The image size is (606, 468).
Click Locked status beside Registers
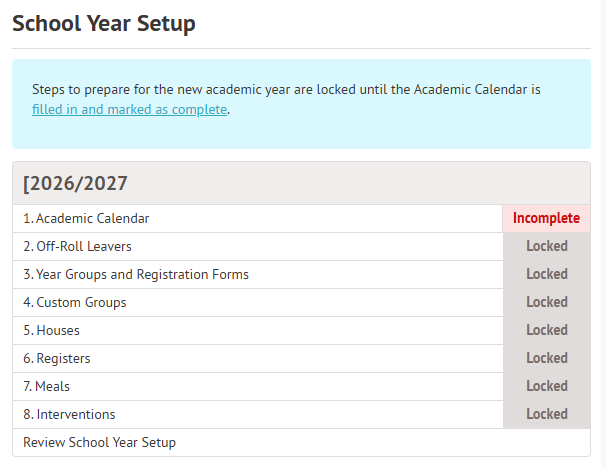546,358
